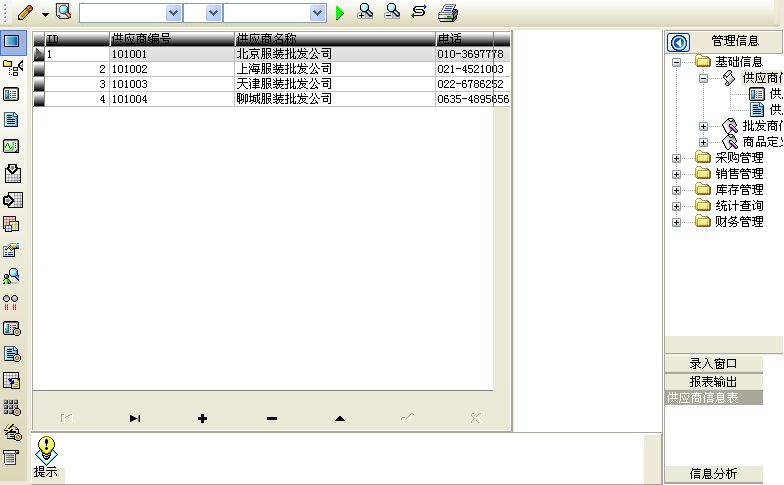
Task: Click the post checkmark navigator button
Action: 408,418
